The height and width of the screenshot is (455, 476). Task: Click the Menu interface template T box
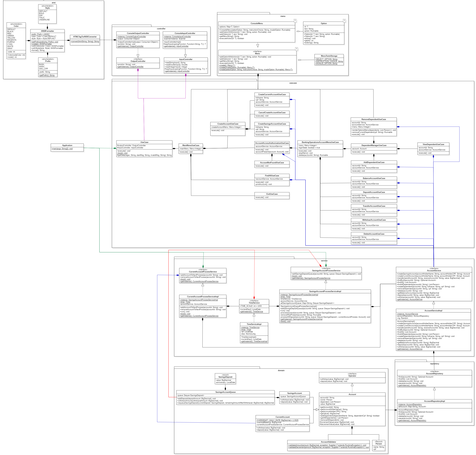point(296,49)
